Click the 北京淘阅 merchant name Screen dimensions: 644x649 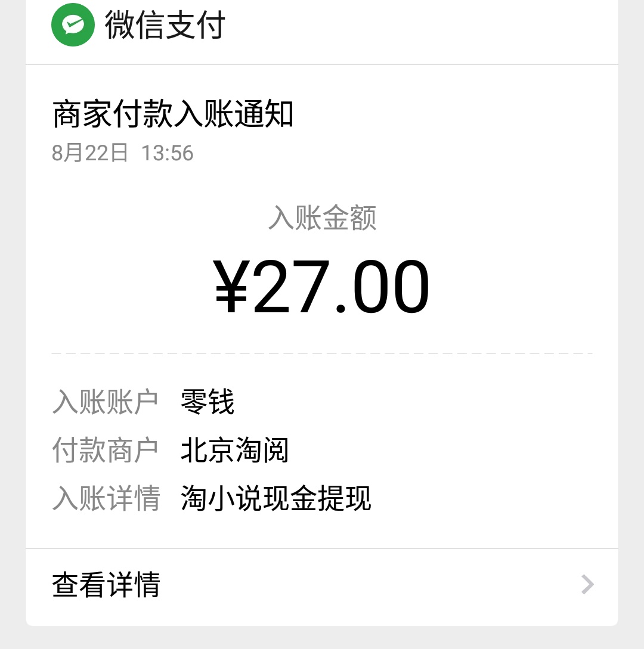[235, 450]
